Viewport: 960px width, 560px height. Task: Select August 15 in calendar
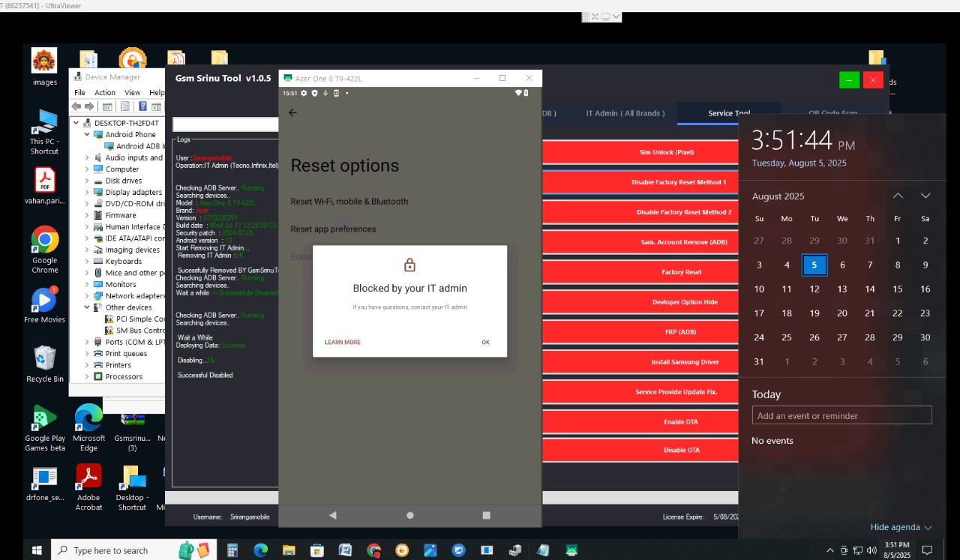(897, 289)
